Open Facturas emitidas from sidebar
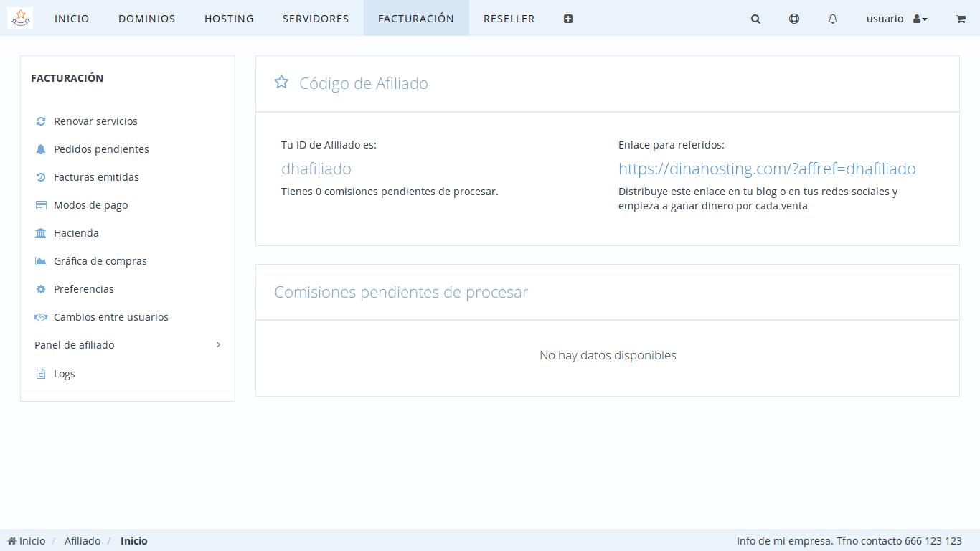This screenshot has height=551, width=980. 96,177
